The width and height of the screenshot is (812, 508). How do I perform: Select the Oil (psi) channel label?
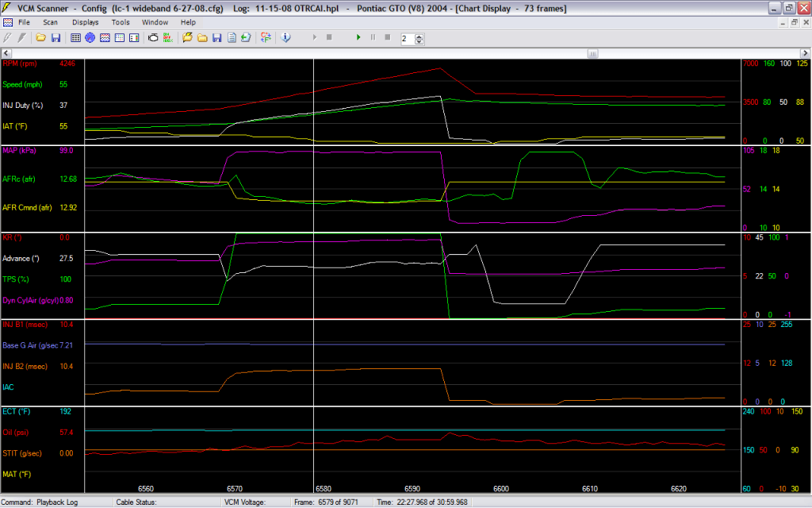pyautogui.click(x=16, y=433)
